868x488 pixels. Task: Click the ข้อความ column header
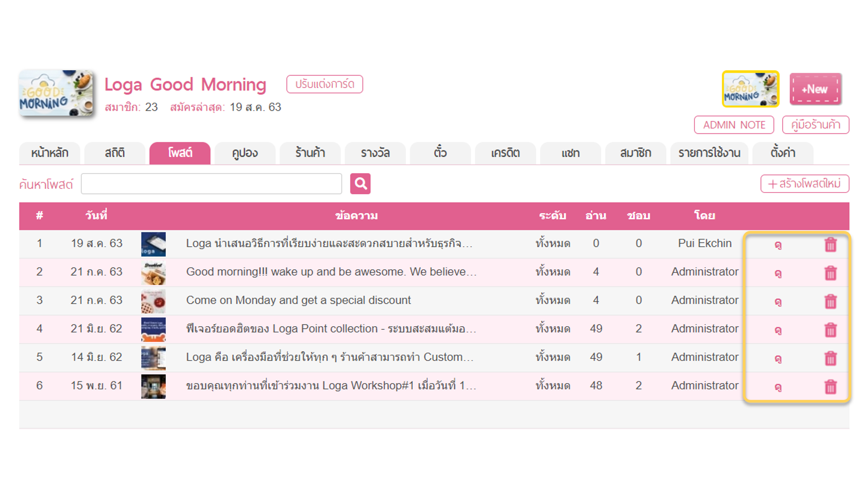point(356,216)
